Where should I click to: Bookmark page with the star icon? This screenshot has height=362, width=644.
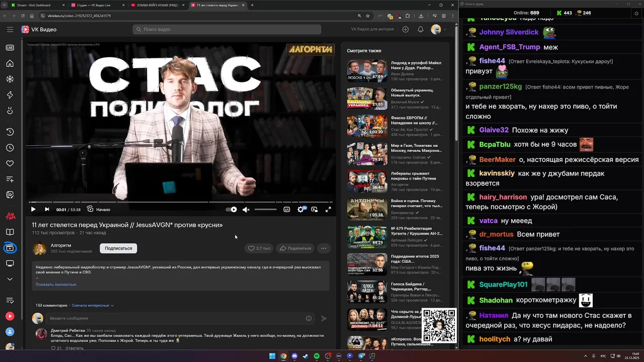coord(368,16)
